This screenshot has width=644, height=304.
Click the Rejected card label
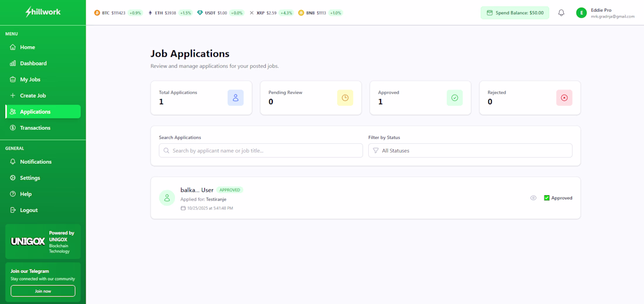coord(496,92)
